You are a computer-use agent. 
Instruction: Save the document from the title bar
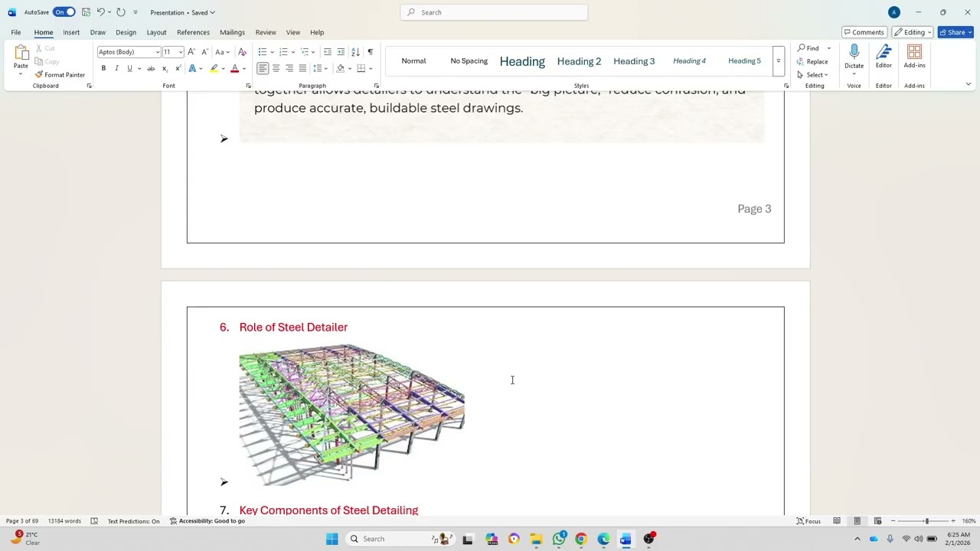pos(86,12)
